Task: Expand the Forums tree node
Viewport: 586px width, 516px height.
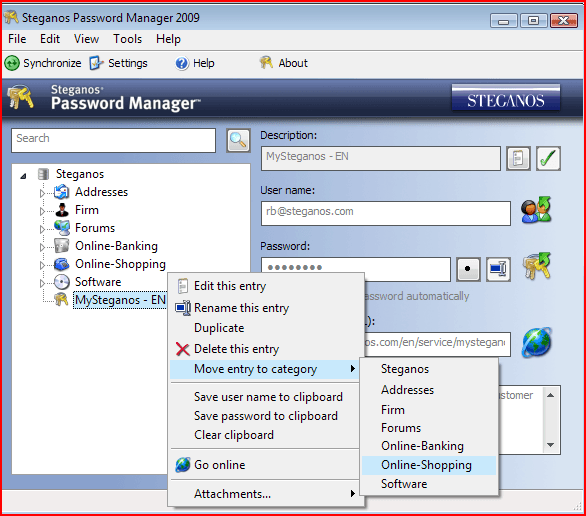Action: point(42,229)
